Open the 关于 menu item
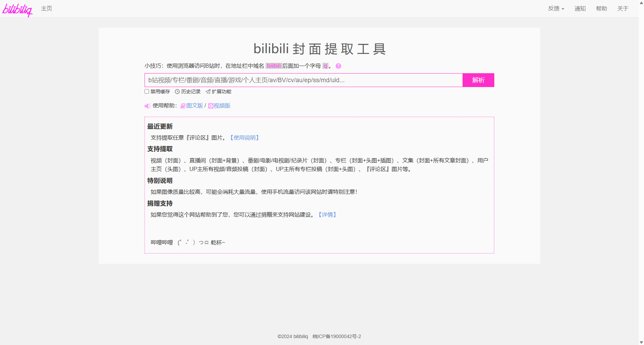644x345 pixels. tap(623, 9)
